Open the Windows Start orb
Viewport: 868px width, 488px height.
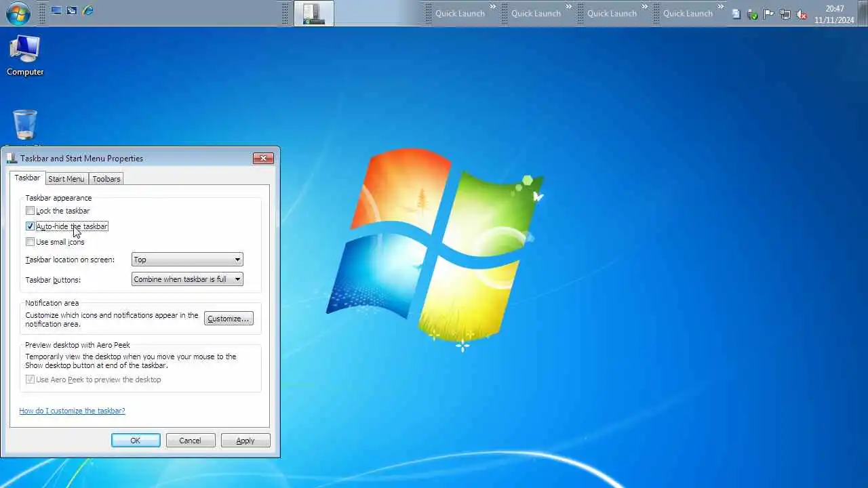(x=18, y=13)
